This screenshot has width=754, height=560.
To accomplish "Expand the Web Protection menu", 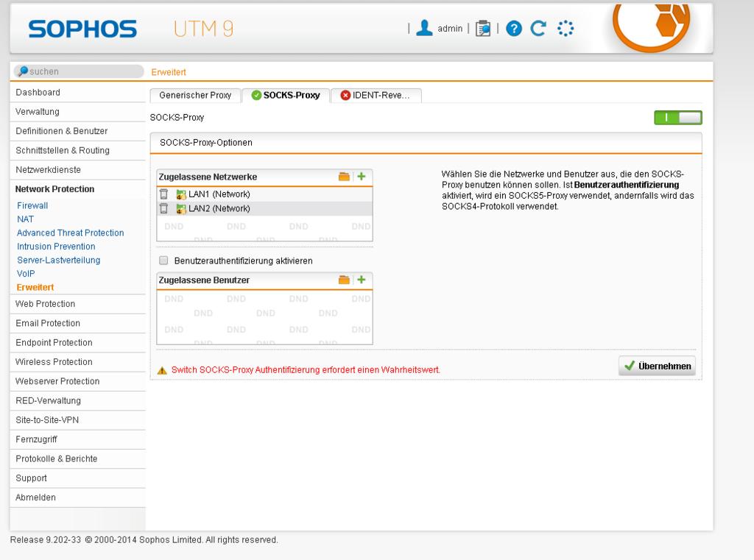I will [x=77, y=304].
